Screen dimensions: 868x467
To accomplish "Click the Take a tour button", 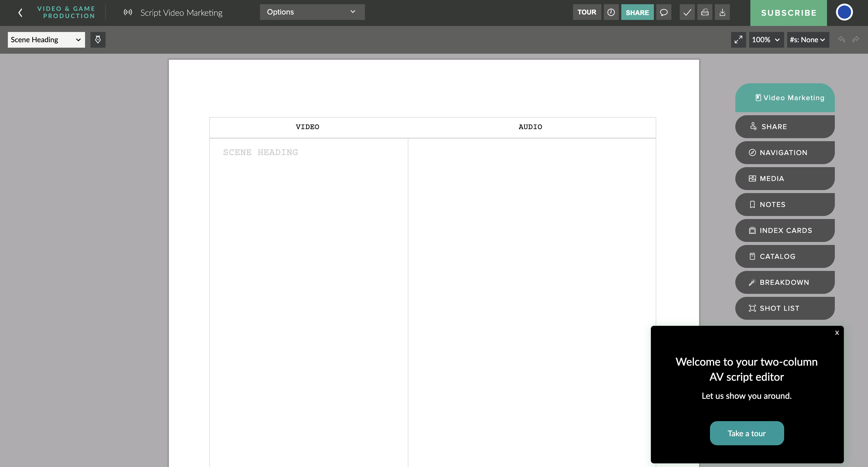I will [747, 433].
